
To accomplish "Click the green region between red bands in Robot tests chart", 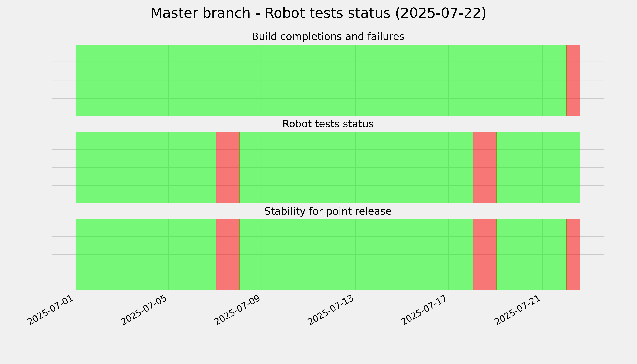I will (x=356, y=167).
